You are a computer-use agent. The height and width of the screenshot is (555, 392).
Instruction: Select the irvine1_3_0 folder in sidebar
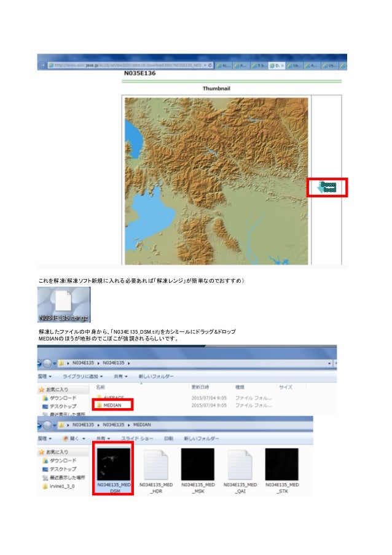pyautogui.click(x=58, y=486)
